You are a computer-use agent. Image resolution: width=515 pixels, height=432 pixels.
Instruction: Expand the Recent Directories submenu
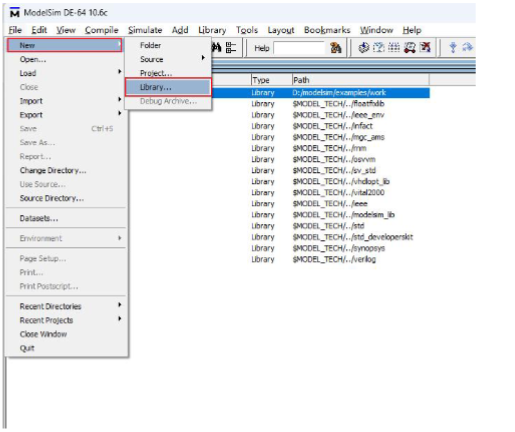[x=66, y=306]
